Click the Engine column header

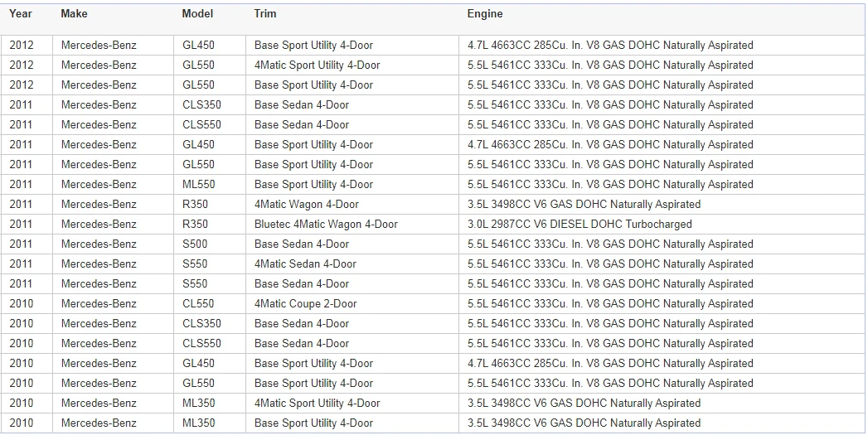coord(485,14)
